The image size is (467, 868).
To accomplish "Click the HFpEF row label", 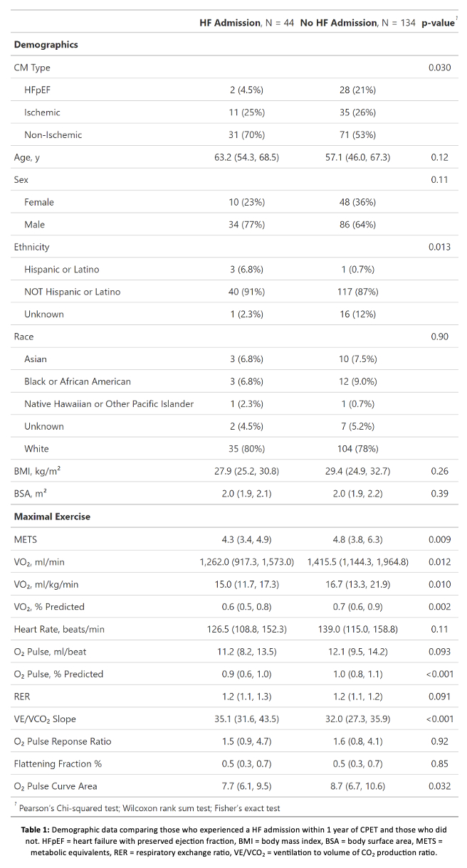I will pos(39,90).
